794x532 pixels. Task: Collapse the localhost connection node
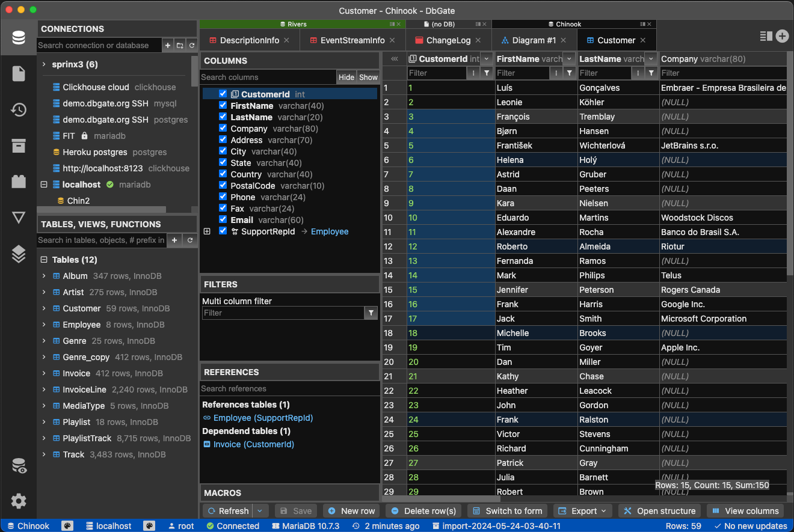pos(44,185)
